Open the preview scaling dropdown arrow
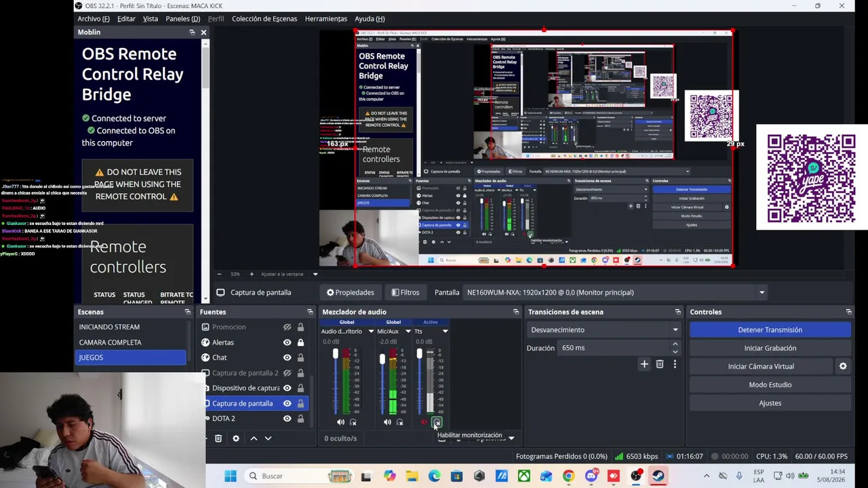This screenshot has width=868, height=488. click(x=315, y=274)
